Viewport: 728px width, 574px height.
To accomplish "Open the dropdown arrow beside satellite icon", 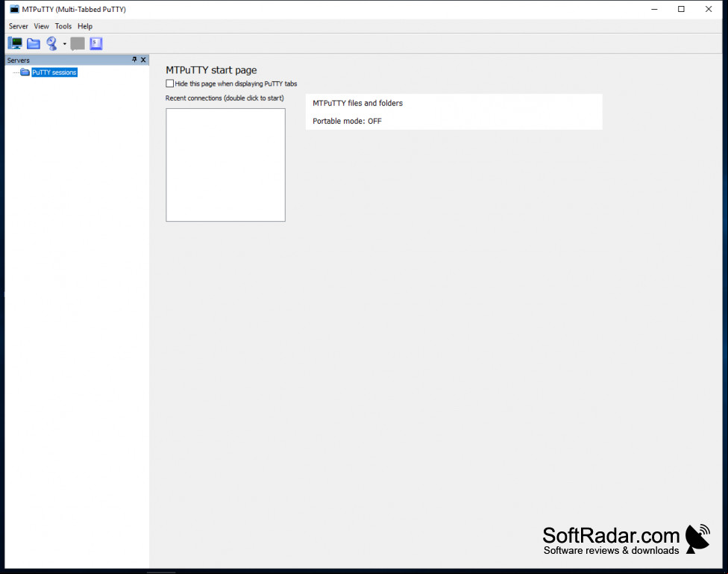I will pos(65,44).
